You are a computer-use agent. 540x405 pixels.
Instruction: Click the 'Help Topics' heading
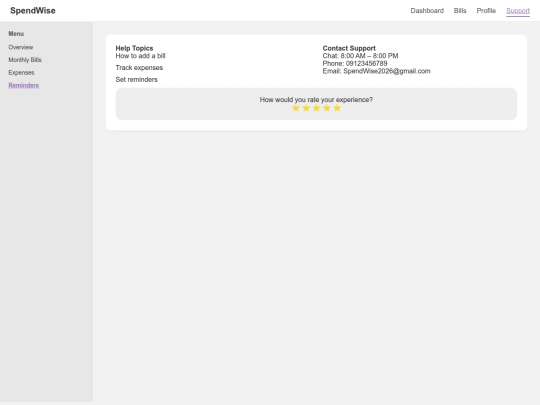pyautogui.click(x=134, y=48)
